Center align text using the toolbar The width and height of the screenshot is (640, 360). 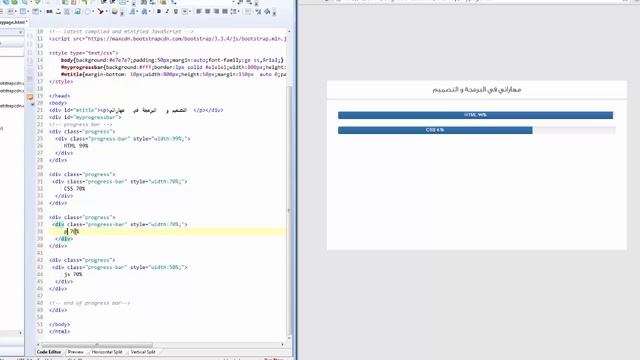(x=207, y=11)
